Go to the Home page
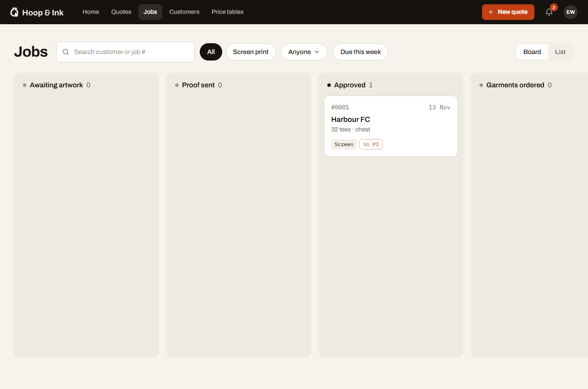This screenshot has height=389, width=588. pos(91,12)
